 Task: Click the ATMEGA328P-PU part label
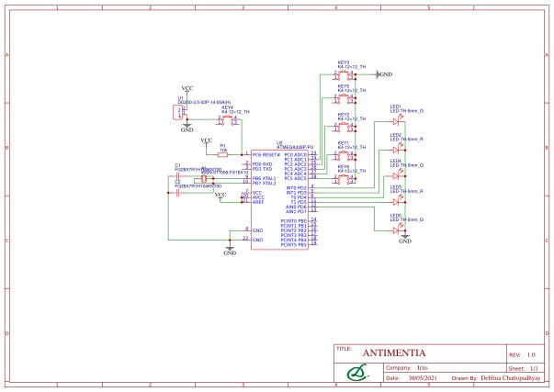click(x=295, y=147)
